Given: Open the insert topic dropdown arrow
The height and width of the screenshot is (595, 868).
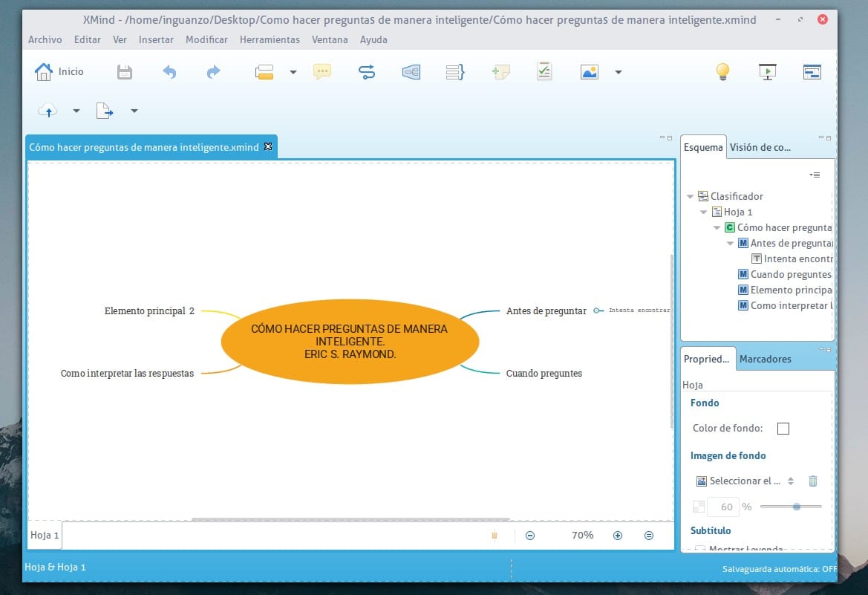Looking at the screenshot, I should point(293,72).
